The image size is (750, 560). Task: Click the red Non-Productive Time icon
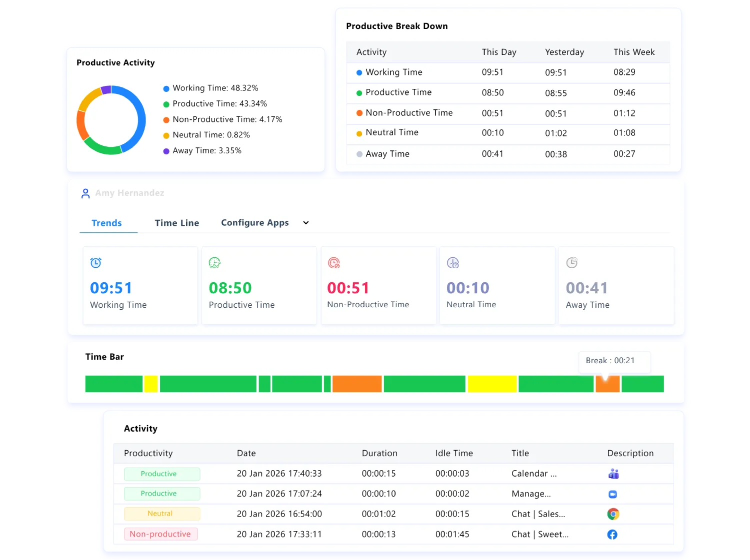(334, 262)
